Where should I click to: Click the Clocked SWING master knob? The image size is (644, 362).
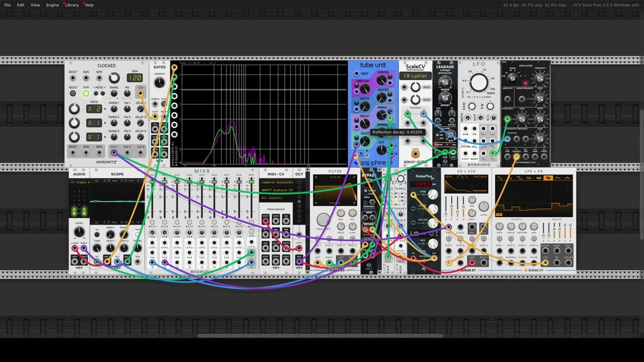114,94
